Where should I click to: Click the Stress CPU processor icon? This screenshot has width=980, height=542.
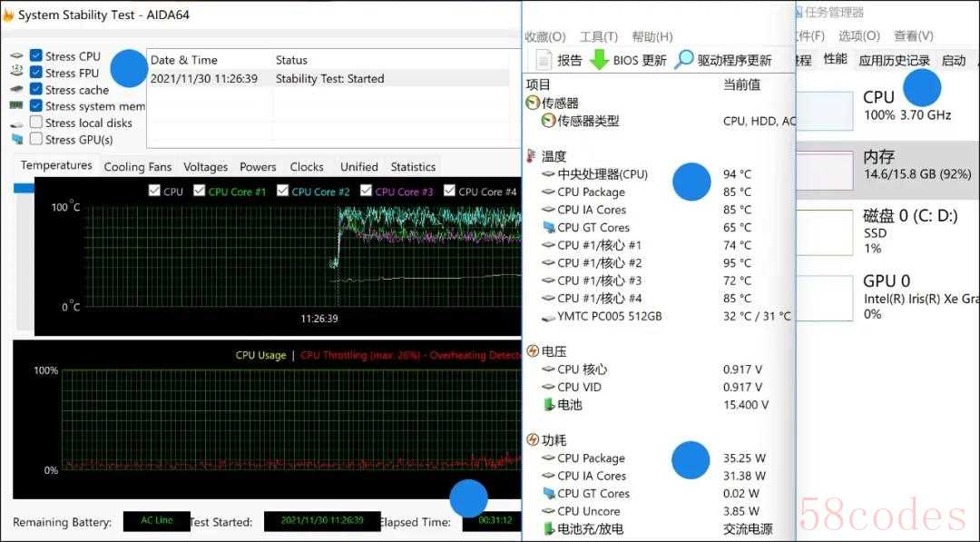(17, 55)
